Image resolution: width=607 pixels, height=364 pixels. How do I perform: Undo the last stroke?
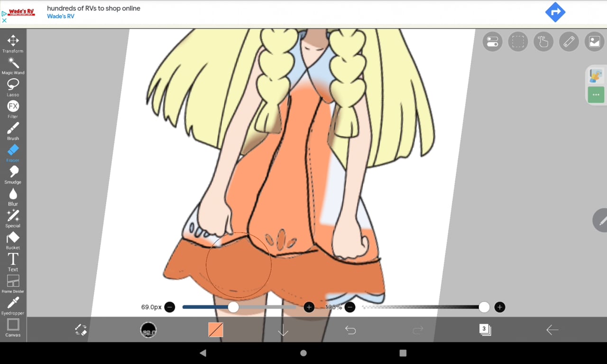pyautogui.click(x=350, y=330)
